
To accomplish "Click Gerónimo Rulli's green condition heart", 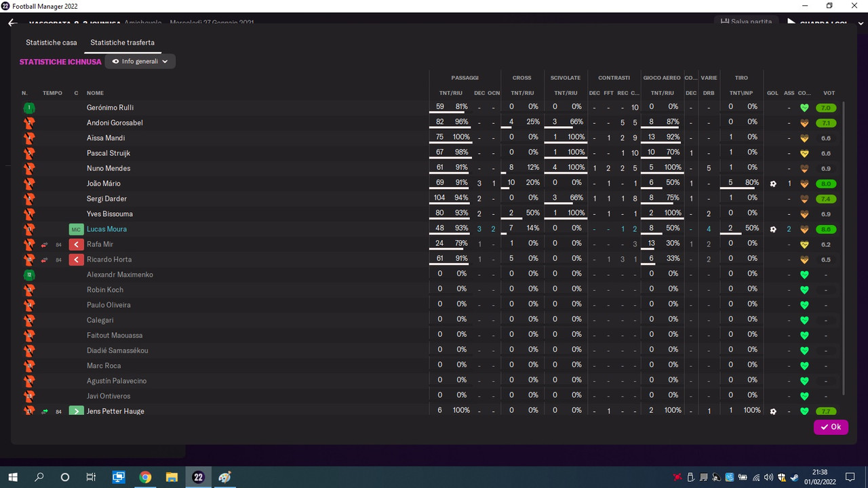I will [804, 108].
